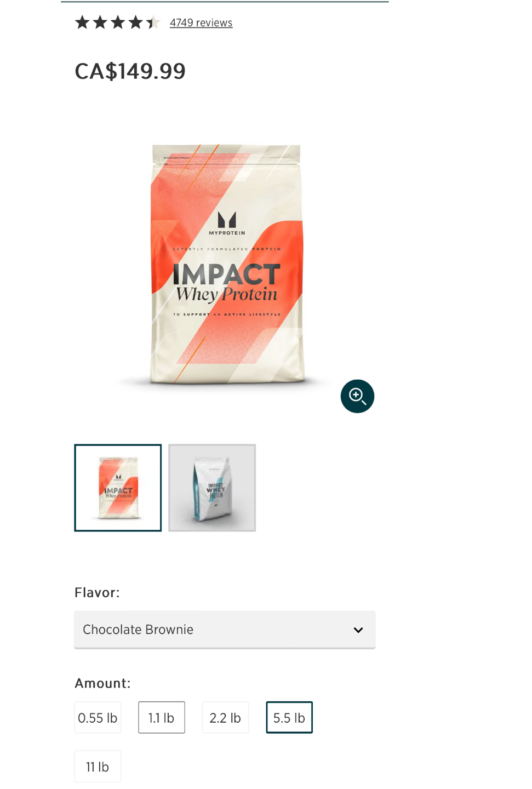Image resolution: width=532 pixels, height=789 pixels.
Task: Select the 0.55 lb amount option
Action: [98, 717]
